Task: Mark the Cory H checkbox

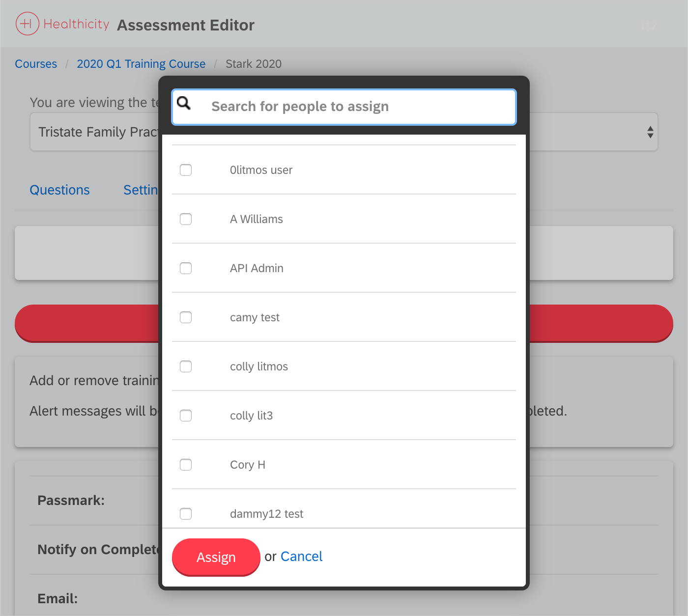Action: tap(186, 465)
